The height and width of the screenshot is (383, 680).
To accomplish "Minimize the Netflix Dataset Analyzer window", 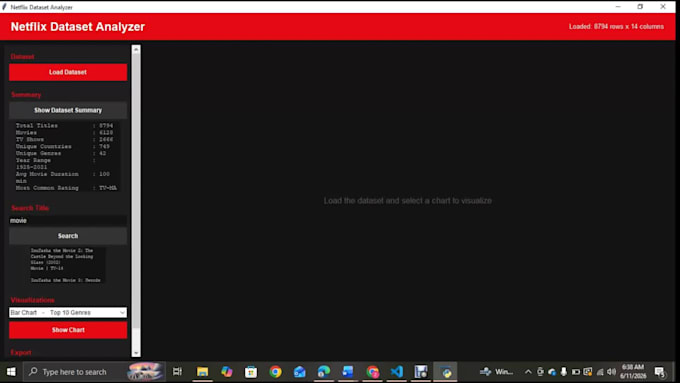I will pyautogui.click(x=618, y=7).
